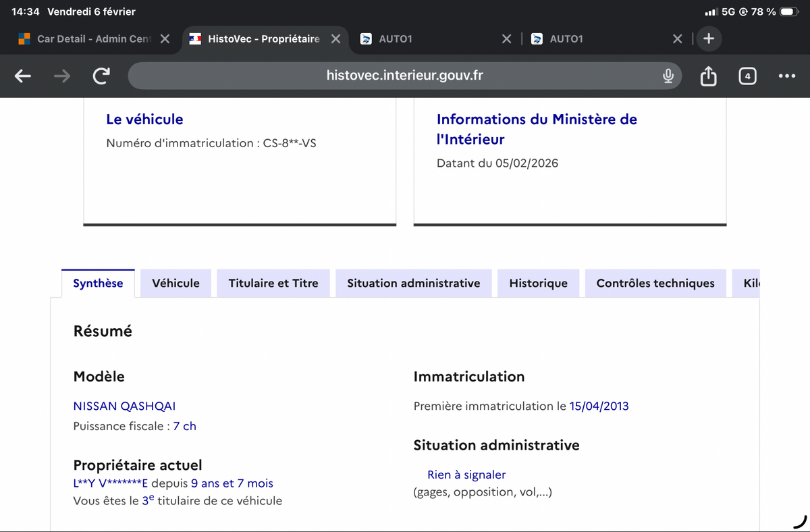
Task: Select the Véhicule tab
Action: (x=175, y=284)
